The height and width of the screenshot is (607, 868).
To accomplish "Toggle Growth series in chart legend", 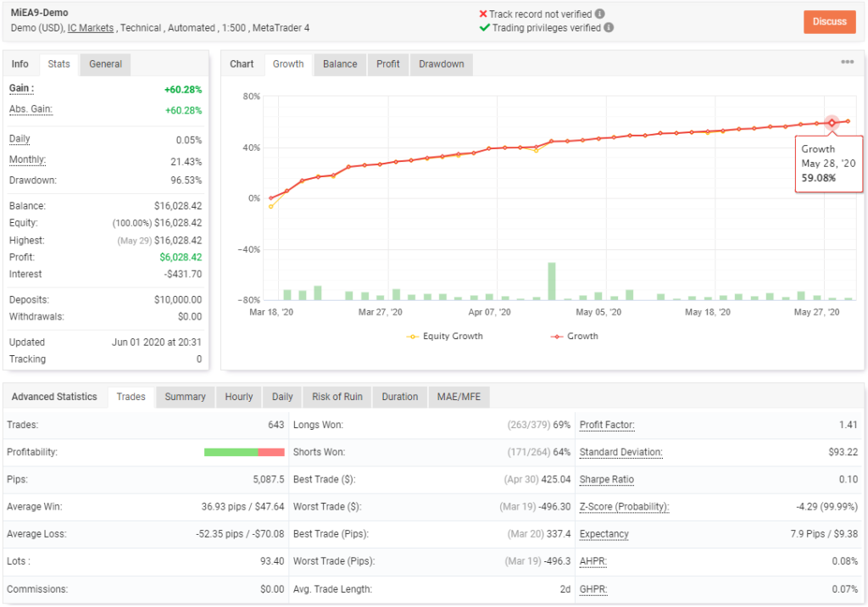I will click(574, 337).
